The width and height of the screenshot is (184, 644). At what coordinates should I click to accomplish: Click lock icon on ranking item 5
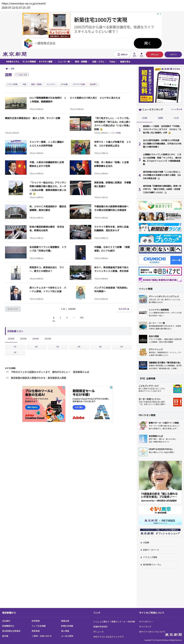coord(166,192)
